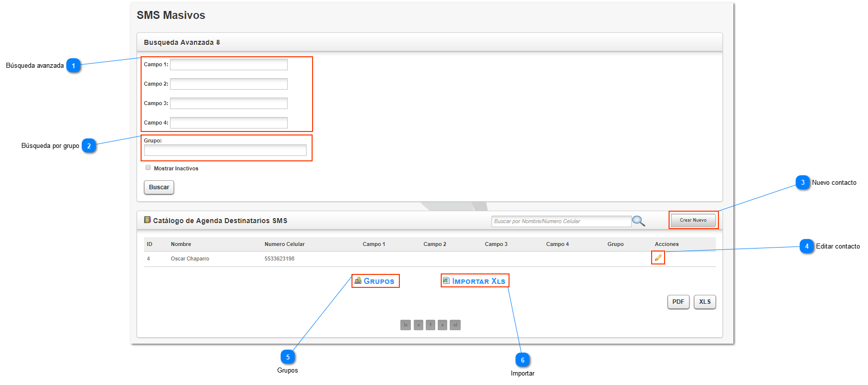Click the pencil edit icon for Oscar Chaparro
Screen dimensions: 868x385
(658, 258)
